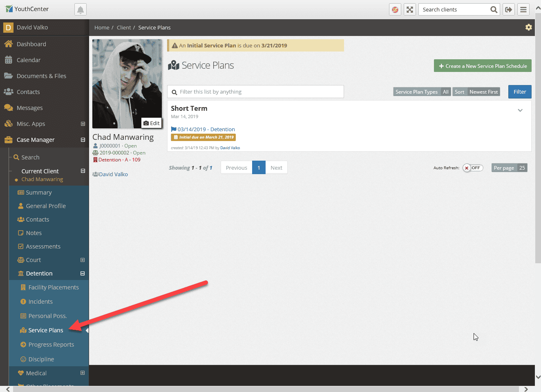
Task: Open the Service Plan Types All dropdown
Action: pyautogui.click(x=422, y=92)
